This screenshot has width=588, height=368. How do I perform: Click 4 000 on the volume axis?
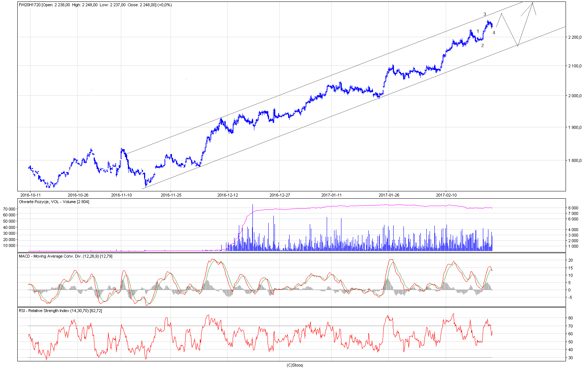573,230
